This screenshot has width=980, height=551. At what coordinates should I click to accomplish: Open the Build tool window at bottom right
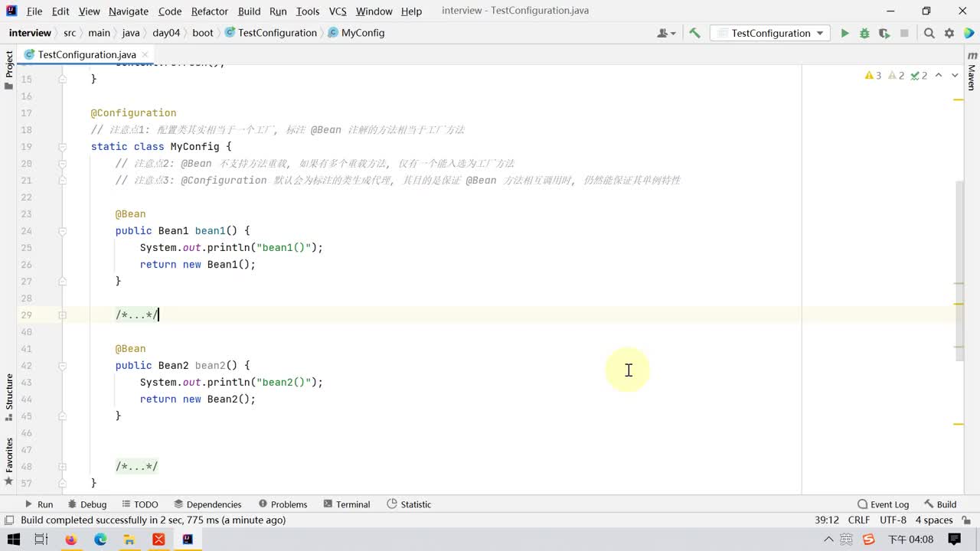coord(940,504)
